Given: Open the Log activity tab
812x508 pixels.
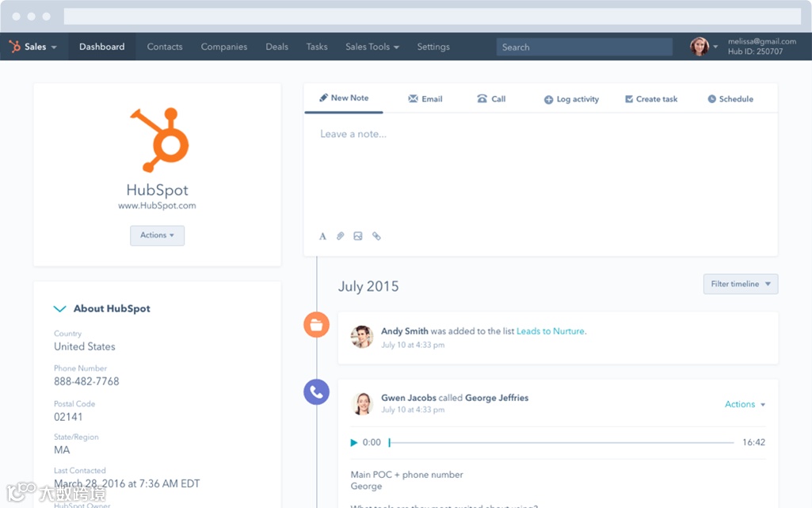Looking at the screenshot, I should coord(571,99).
